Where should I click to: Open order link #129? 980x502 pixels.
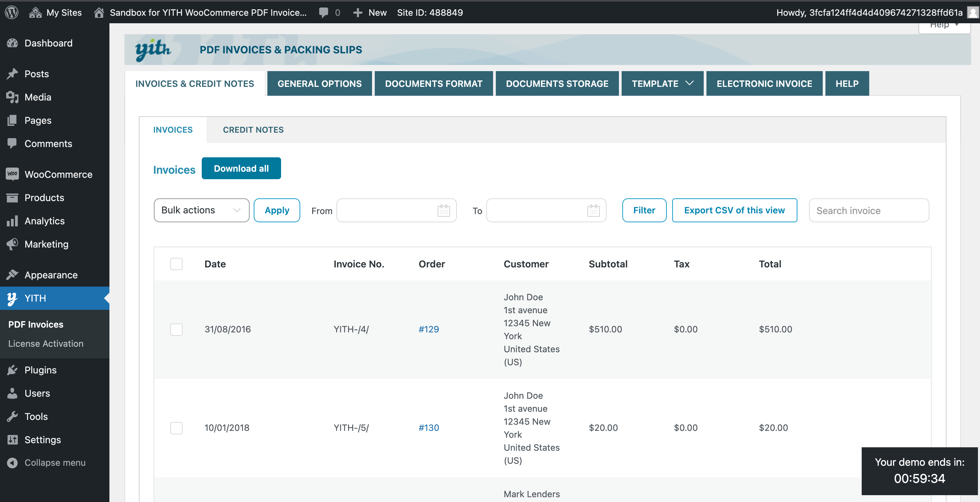(x=429, y=329)
